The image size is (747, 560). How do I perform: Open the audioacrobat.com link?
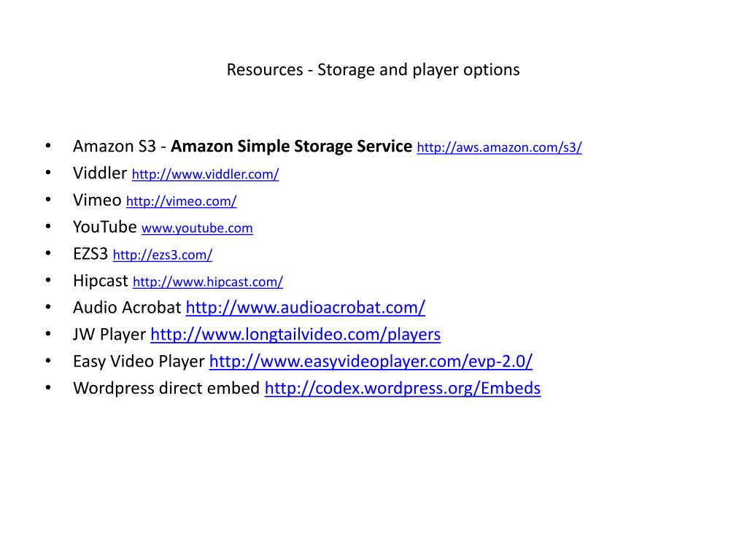tap(306, 308)
